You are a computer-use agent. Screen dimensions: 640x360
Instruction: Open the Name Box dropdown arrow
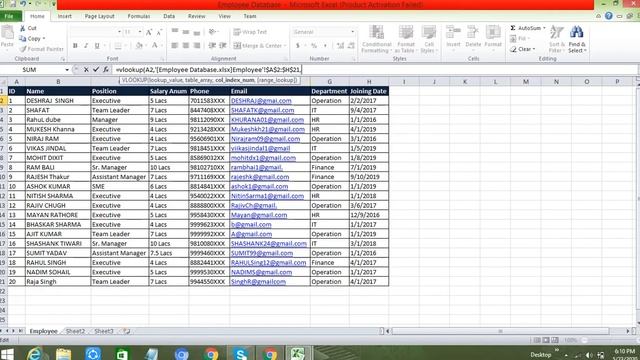tap(67, 70)
